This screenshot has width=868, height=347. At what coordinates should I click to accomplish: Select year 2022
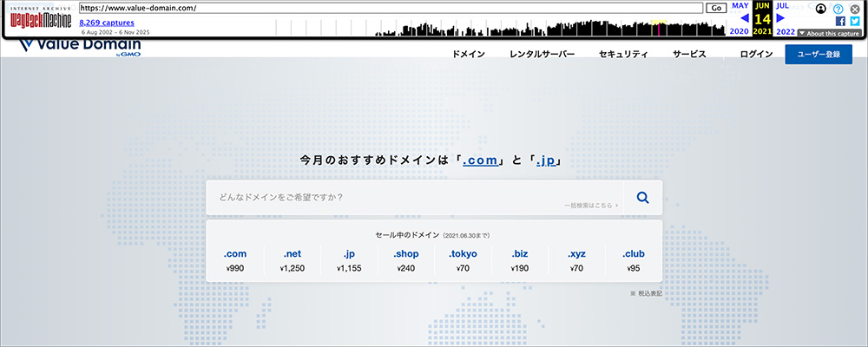point(786,31)
